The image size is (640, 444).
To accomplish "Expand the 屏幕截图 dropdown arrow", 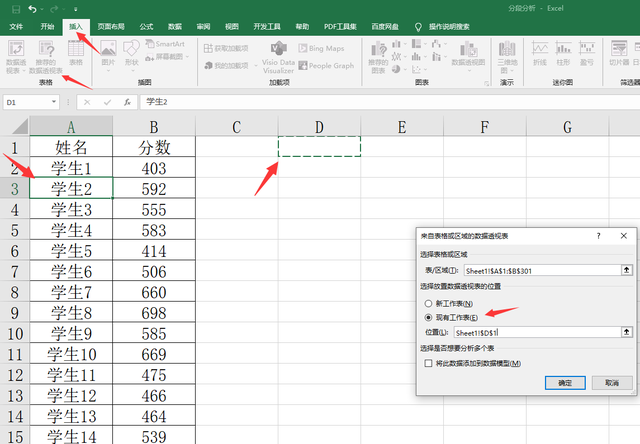I will pyautogui.click(x=187, y=57).
